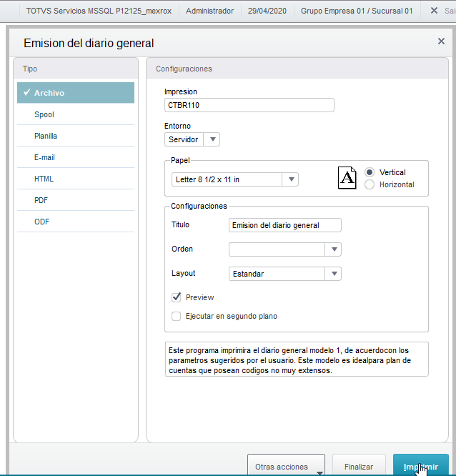Click the Administrador user label
This screenshot has width=456, height=476.
(x=210, y=11)
